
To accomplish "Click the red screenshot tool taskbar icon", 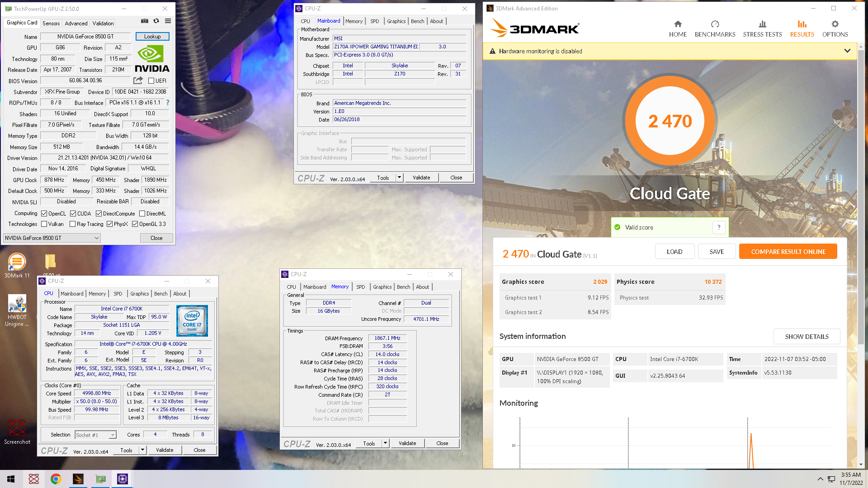I will (x=34, y=479).
